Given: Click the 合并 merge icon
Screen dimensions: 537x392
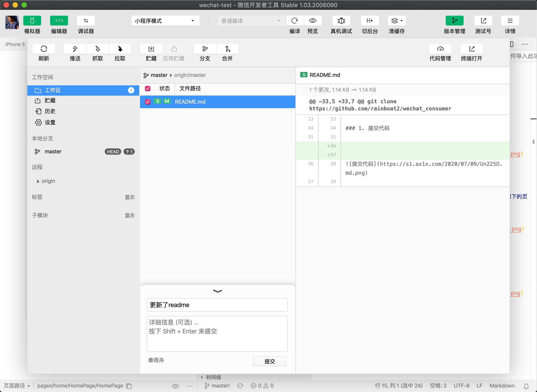Looking at the screenshot, I should (228, 49).
